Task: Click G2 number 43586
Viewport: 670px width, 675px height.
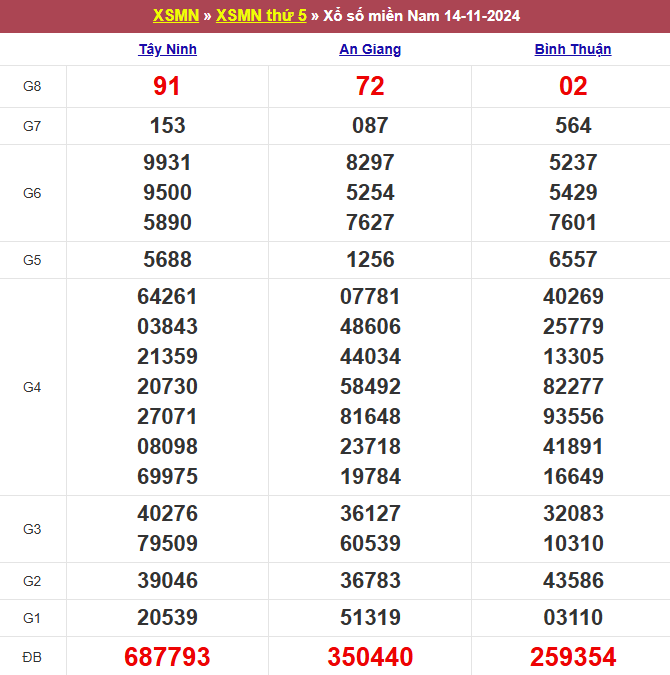Action: point(573,580)
